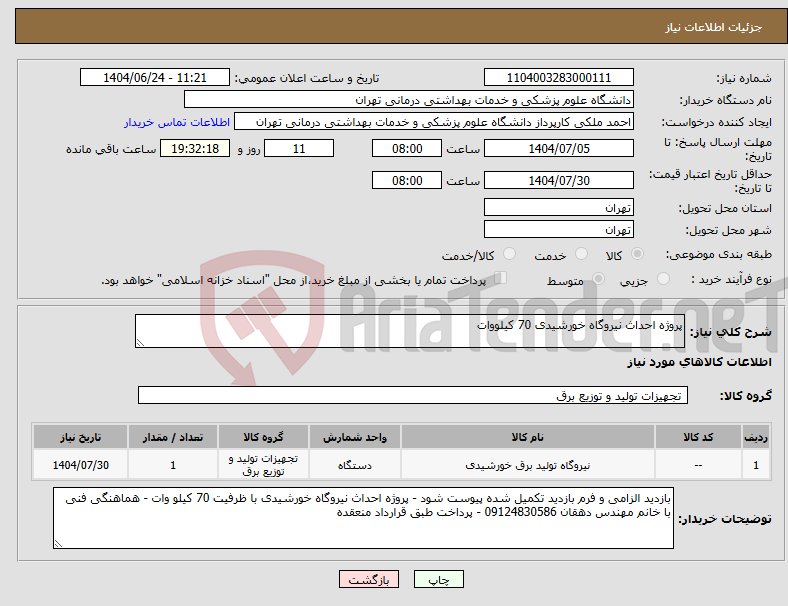Click the announcement date field 1404/06/24 - 11:21

tap(155, 77)
